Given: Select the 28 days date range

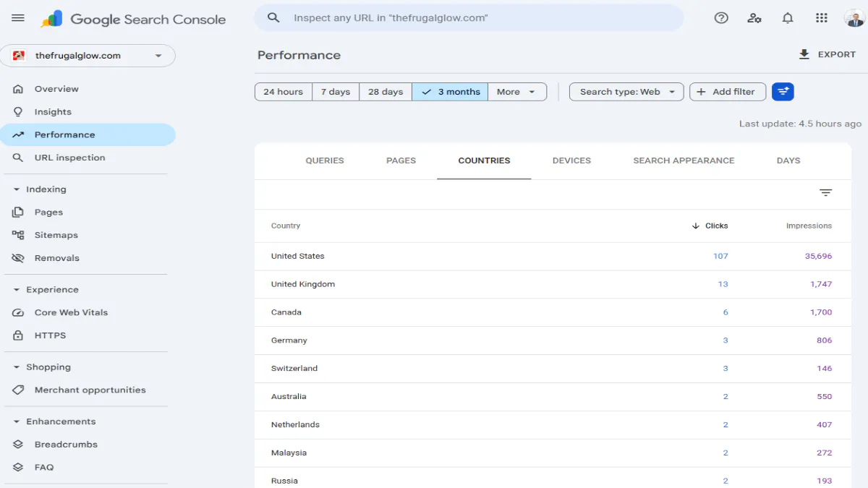Looking at the screenshot, I should (386, 92).
